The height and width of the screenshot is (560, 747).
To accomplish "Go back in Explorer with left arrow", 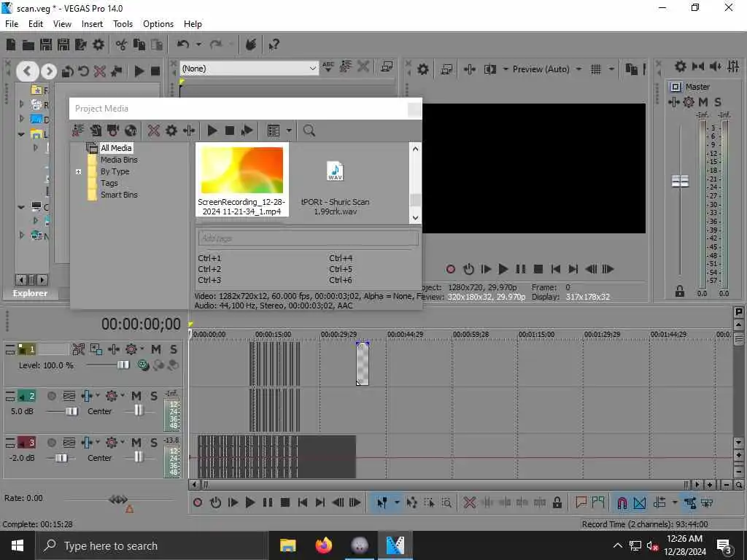I will [x=27, y=71].
